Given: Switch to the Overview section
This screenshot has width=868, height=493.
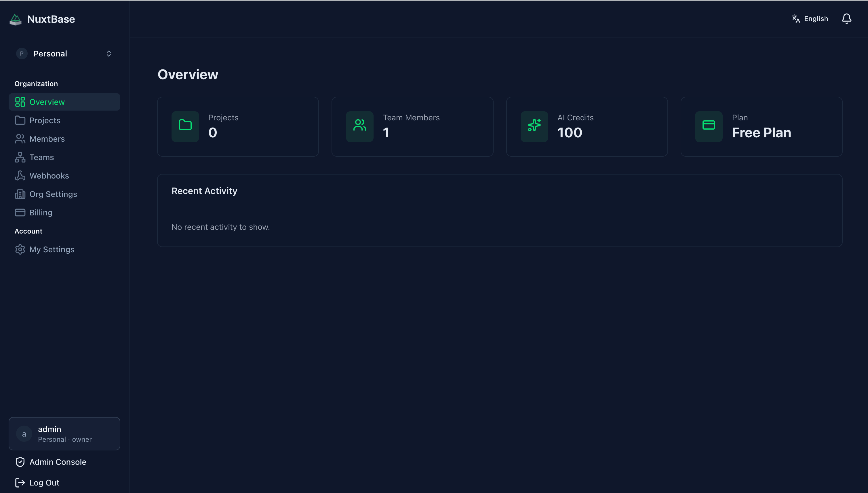Looking at the screenshot, I should click(47, 102).
